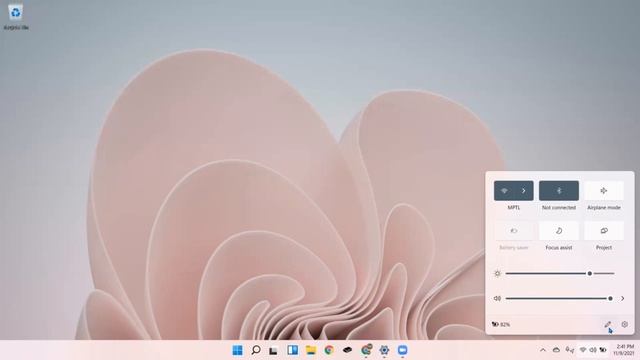Viewport: 640px width, 360px height.
Task: Launch File Explorer from taskbar
Action: click(x=311, y=350)
